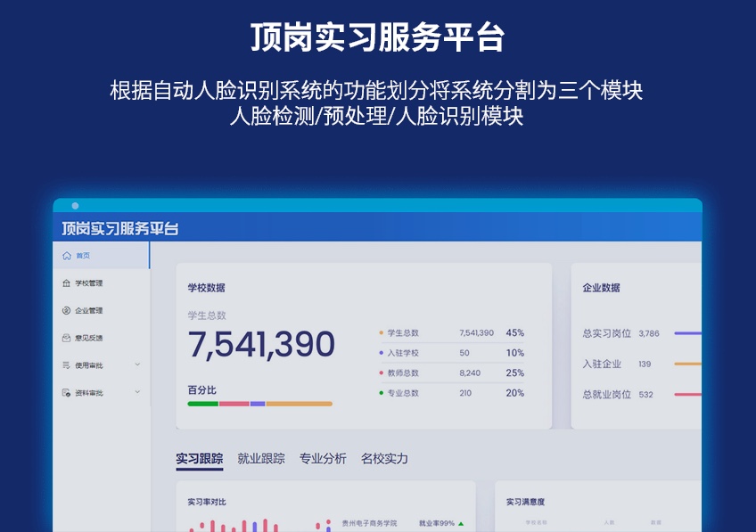Click the large 7,541,390 student total figure
The height and width of the screenshot is (532, 756).
click(x=261, y=345)
